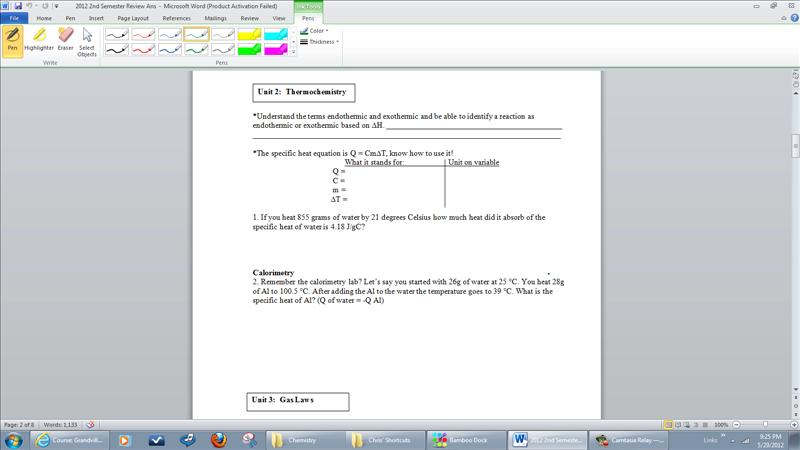Image resolution: width=800 pixels, height=450 pixels.
Task: Open the Windows Start button
Action: 13,440
